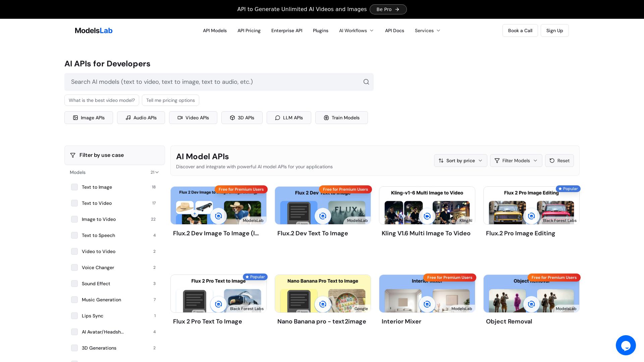Click the Train Models icon
Screen dimensions: 644x362
point(326,118)
